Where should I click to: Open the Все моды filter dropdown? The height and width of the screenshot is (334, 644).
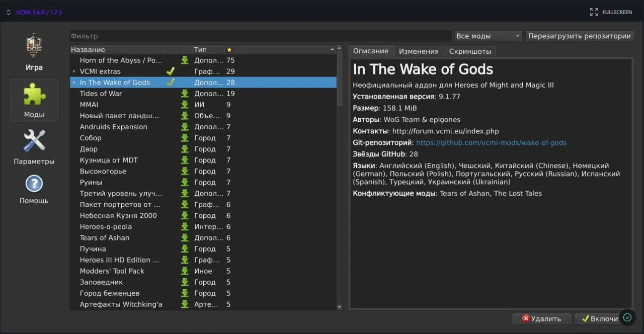click(488, 36)
